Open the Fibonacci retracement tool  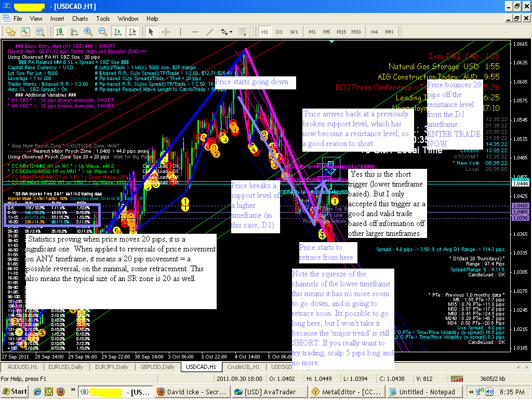242,32
